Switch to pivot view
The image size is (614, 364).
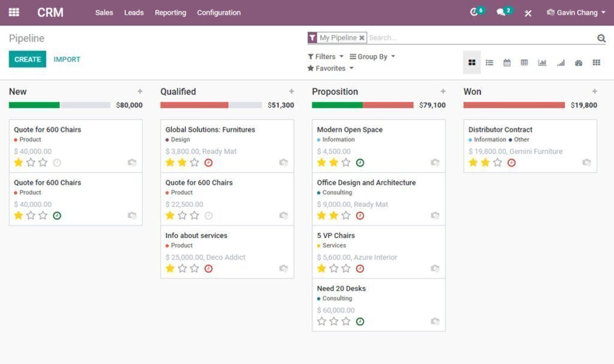pos(524,62)
